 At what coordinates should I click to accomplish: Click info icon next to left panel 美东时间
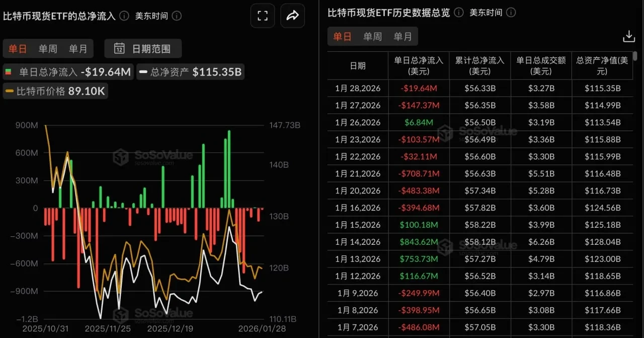[x=176, y=16]
